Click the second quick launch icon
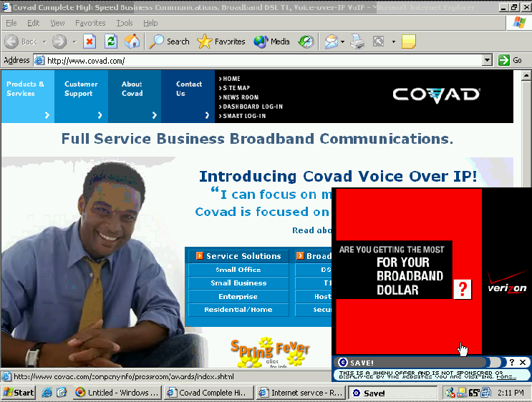The width and height of the screenshot is (532, 402). tap(62, 393)
